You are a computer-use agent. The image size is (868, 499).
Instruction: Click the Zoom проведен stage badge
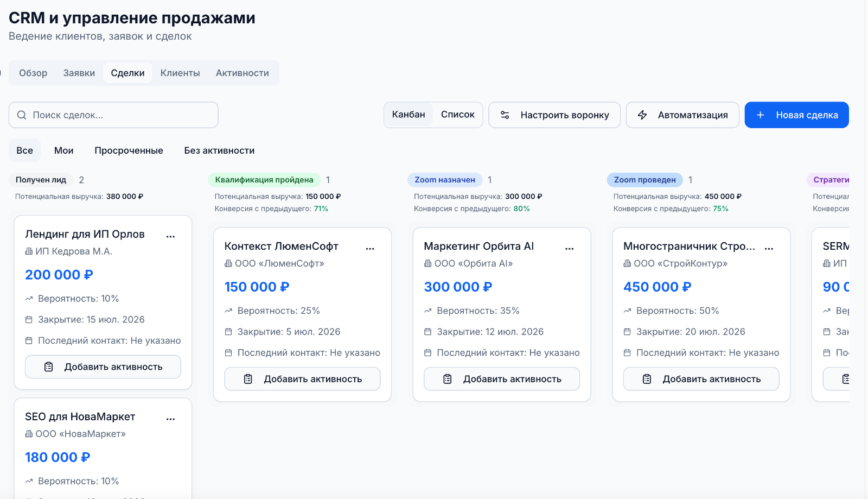645,180
